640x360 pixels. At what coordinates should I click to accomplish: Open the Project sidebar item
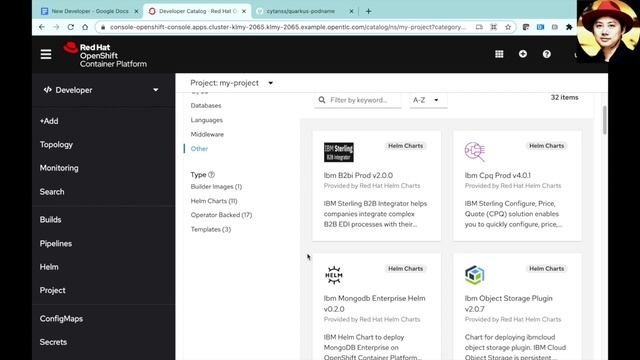tap(53, 290)
